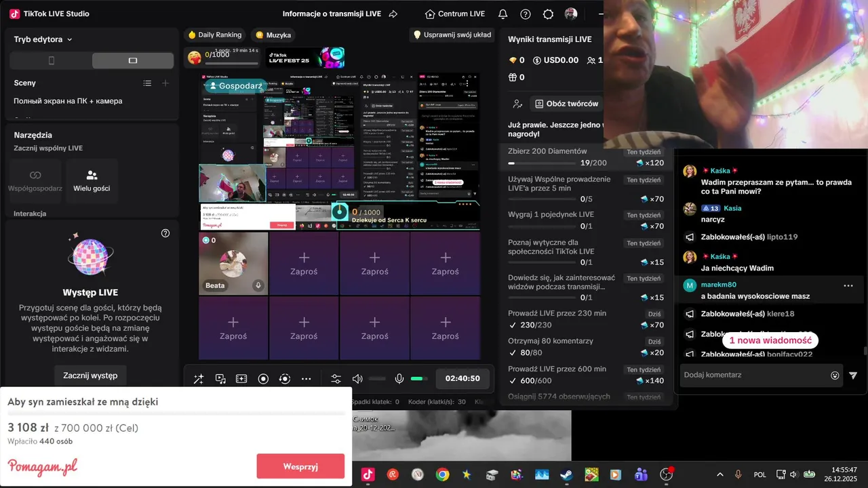The height and width of the screenshot is (488, 868).
Task: Open the three-dots more options in the control bar
Action: click(307, 379)
